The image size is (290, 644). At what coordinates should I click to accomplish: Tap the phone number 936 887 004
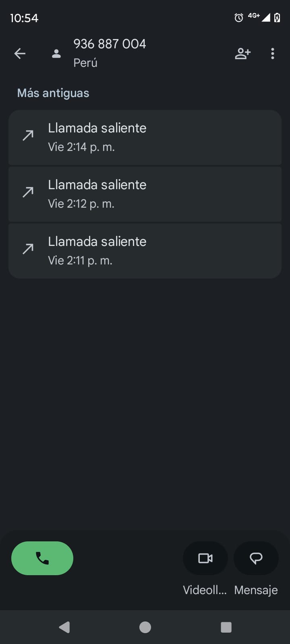click(x=110, y=44)
